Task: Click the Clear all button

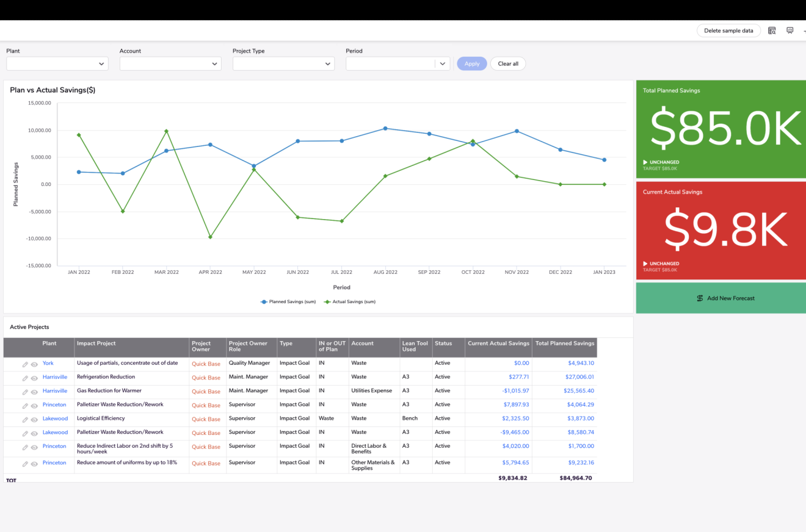Action: click(x=508, y=63)
